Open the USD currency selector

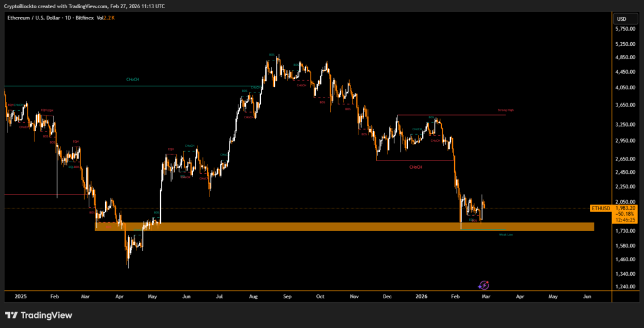[x=621, y=18]
